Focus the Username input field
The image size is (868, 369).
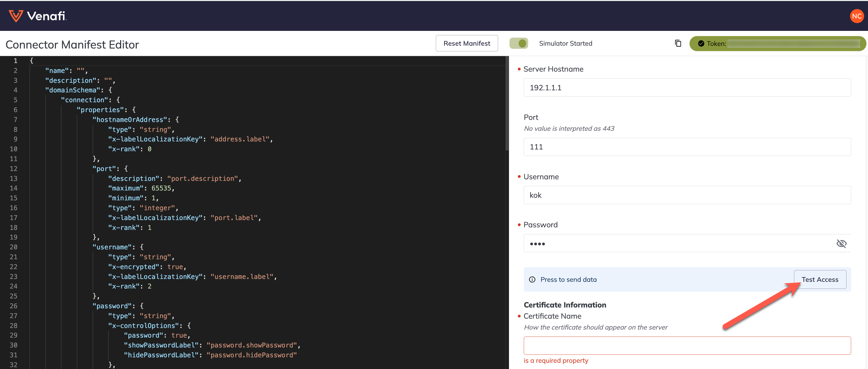[x=687, y=195]
